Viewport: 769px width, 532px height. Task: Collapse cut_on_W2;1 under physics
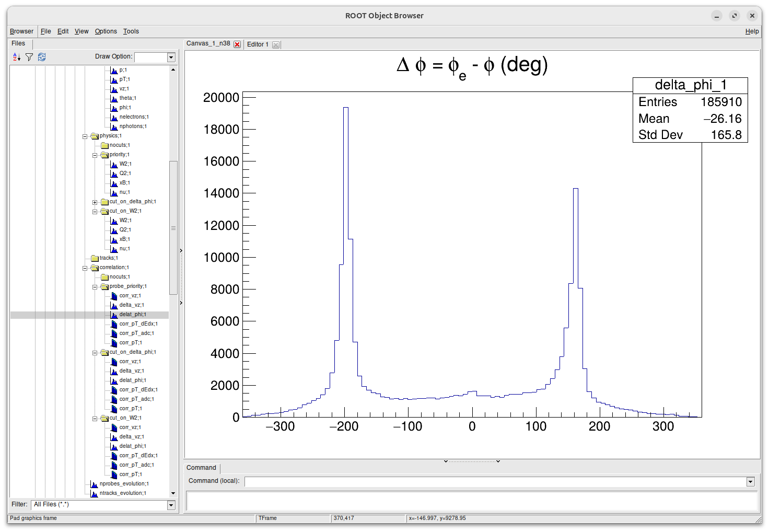coord(95,212)
